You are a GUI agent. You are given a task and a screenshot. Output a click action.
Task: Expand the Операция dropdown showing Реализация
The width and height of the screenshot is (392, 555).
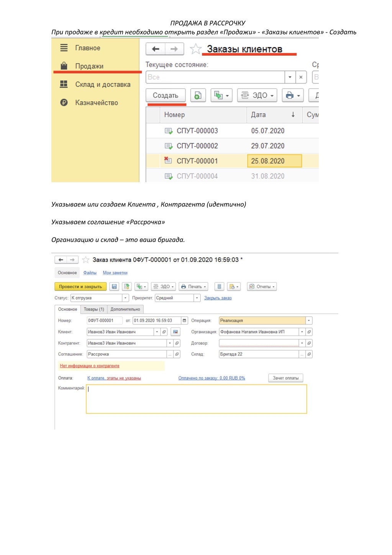click(x=309, y=321)
